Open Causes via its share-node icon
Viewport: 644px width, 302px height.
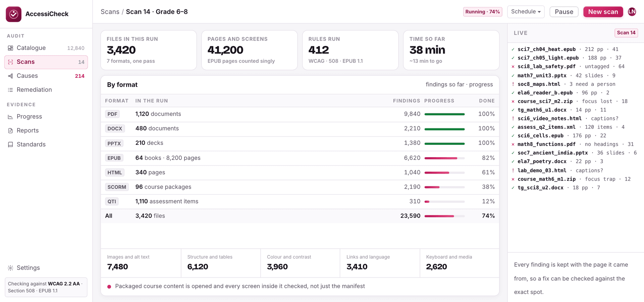click(x=10, y=76)
